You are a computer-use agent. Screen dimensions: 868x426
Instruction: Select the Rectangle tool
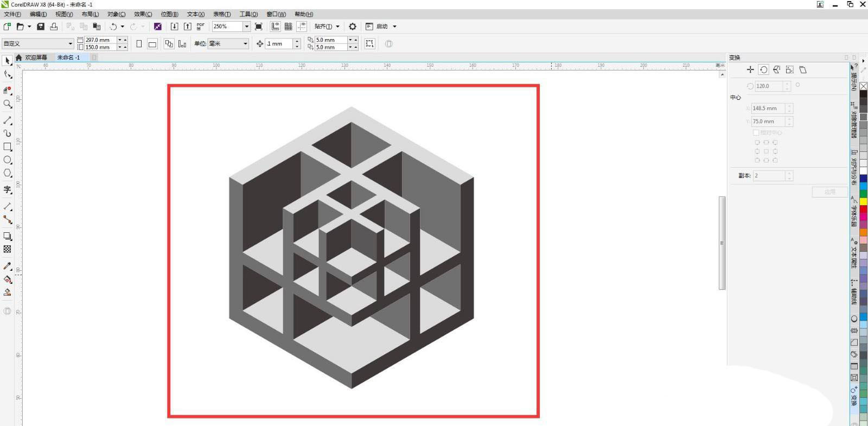pos(8,147)
